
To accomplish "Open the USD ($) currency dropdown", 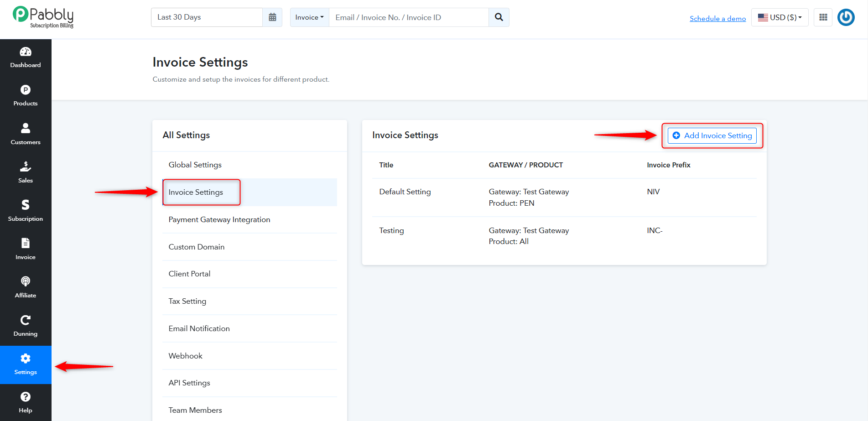I will (780, 17).
